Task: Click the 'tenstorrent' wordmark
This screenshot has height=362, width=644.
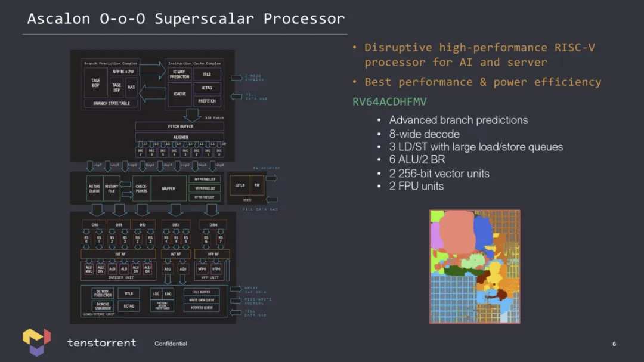Action: pos(101,342)
